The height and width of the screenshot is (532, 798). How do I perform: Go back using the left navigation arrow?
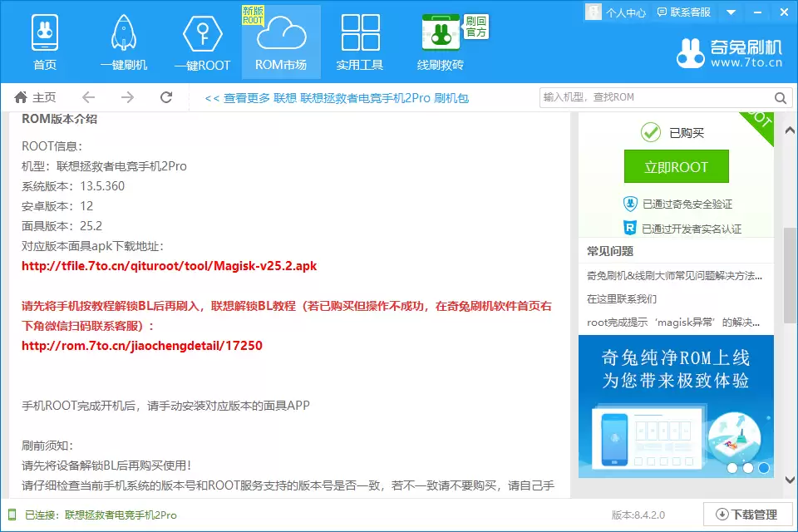click(88, 96)
